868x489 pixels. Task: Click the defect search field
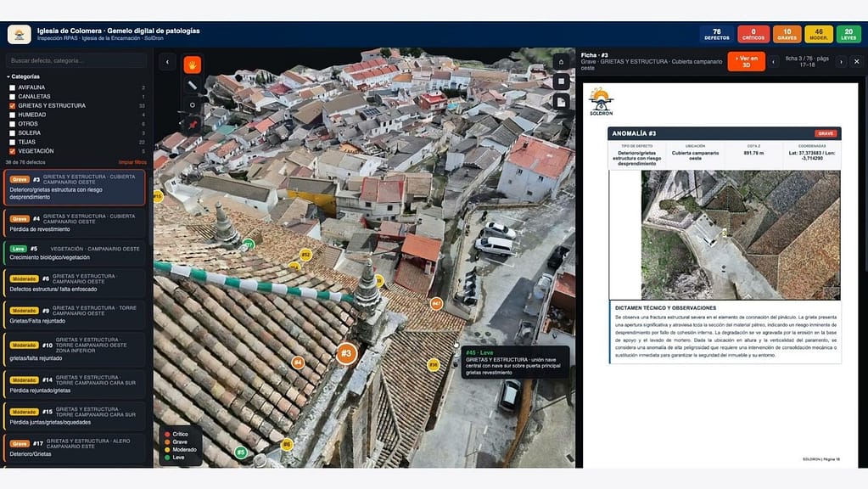(x=76, y=60)
